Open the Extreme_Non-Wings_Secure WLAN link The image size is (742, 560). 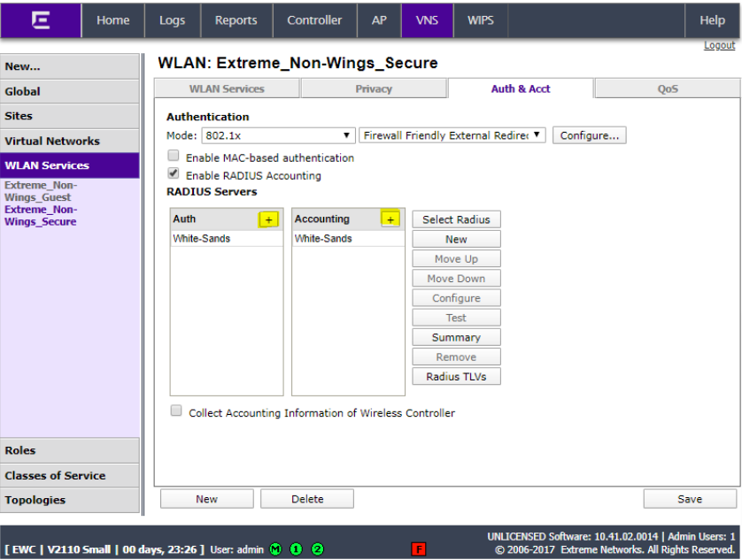(x=41, y=216)
